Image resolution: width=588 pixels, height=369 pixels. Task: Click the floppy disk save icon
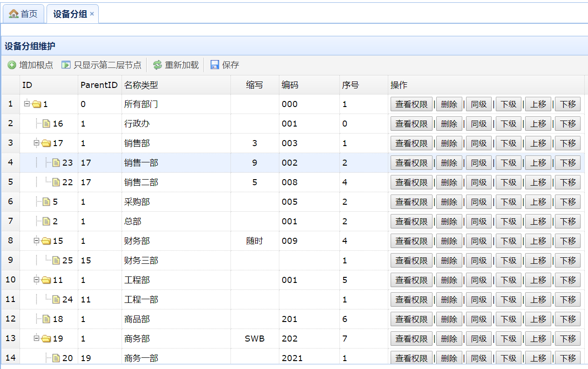[215, 65]
